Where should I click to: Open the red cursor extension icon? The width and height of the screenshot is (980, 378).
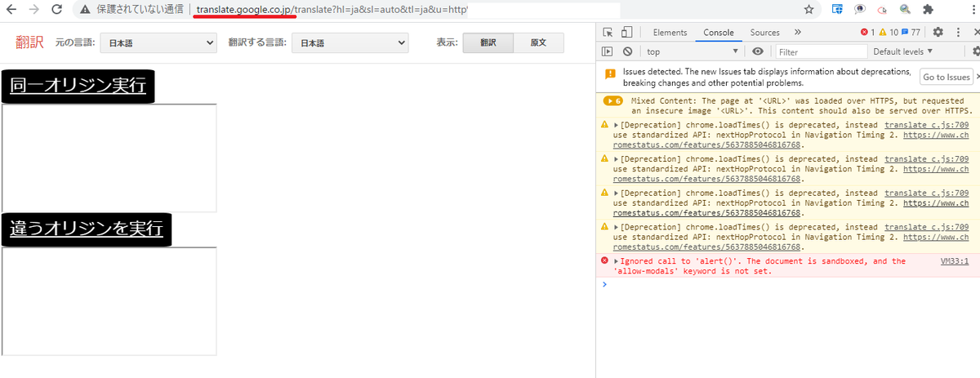pos(882,10)
